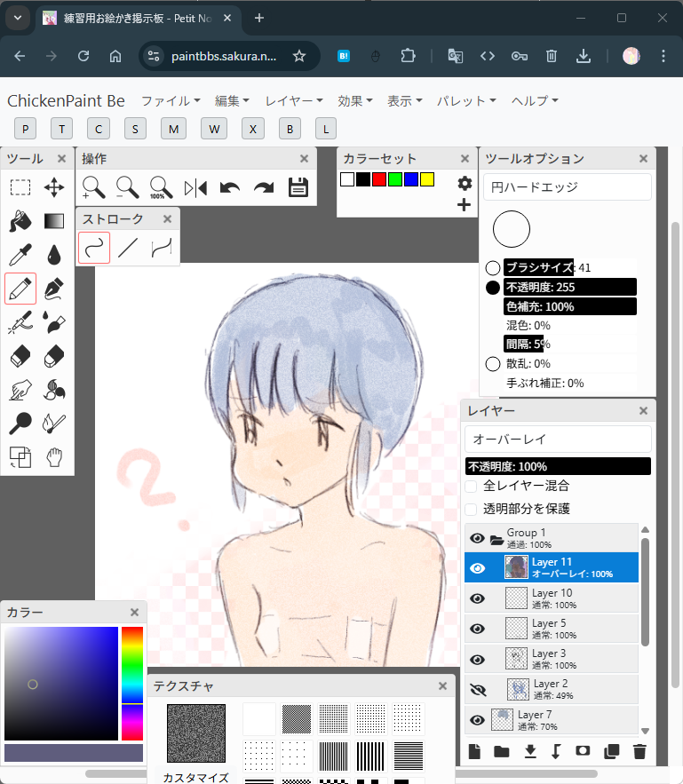Select the Smudge finger tool
Screen dimensions: 683x784
(x=20, y=390)
